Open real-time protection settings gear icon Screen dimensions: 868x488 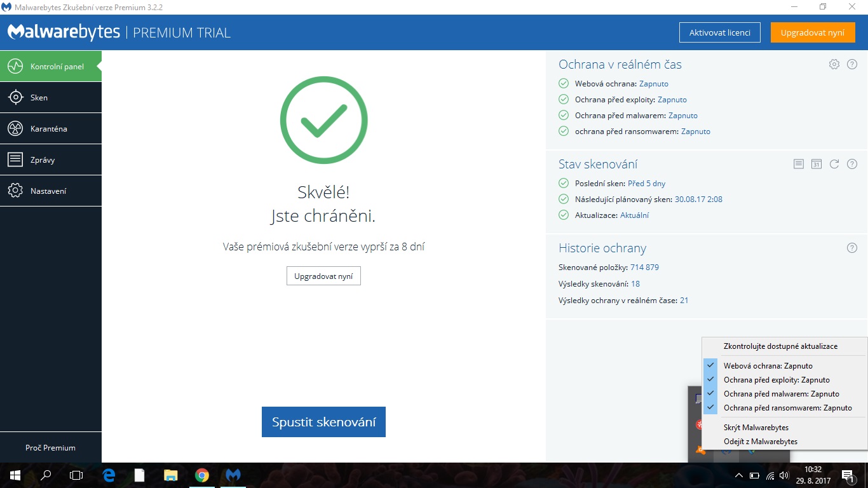pos(834,64)
